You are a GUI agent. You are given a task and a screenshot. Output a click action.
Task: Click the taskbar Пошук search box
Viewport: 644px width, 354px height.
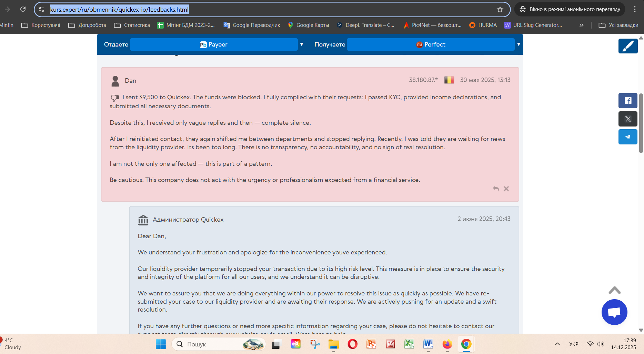click(219, 344)
